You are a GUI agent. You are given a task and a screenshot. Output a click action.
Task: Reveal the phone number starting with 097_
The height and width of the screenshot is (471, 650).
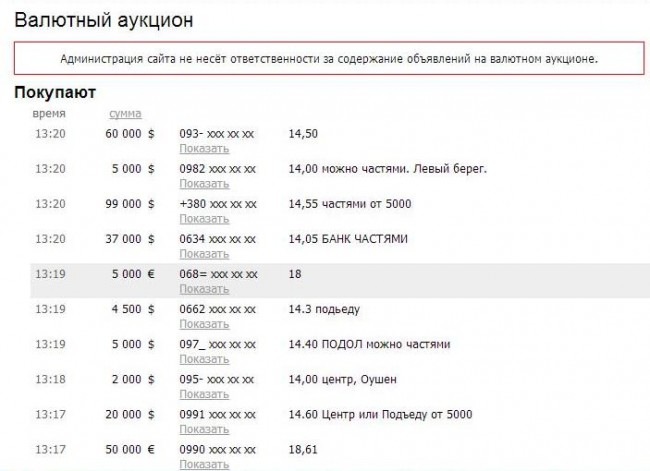coord(204,359)
